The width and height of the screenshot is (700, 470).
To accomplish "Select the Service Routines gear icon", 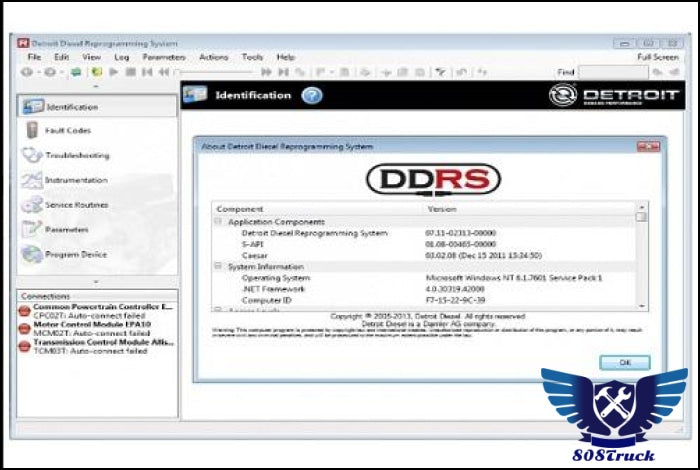I will (31, 205).
